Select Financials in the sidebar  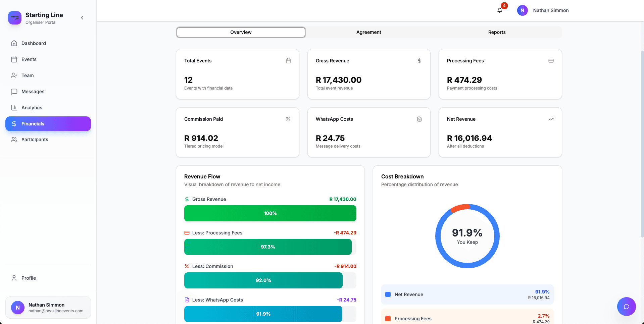tap(33, 124)
